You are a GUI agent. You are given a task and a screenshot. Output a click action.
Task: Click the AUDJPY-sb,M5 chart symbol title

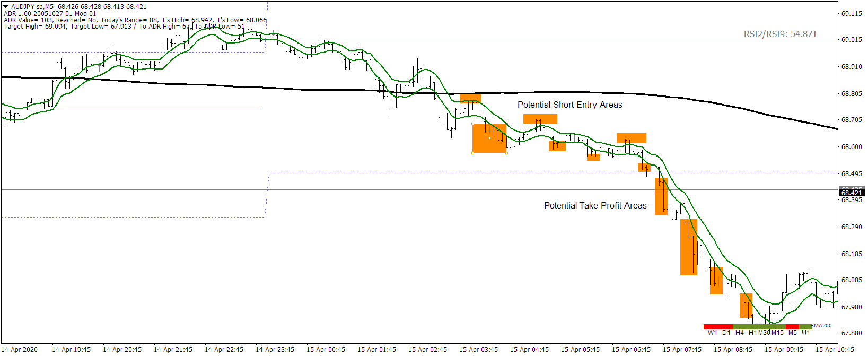pyautogui.click(x=32, y=7)
